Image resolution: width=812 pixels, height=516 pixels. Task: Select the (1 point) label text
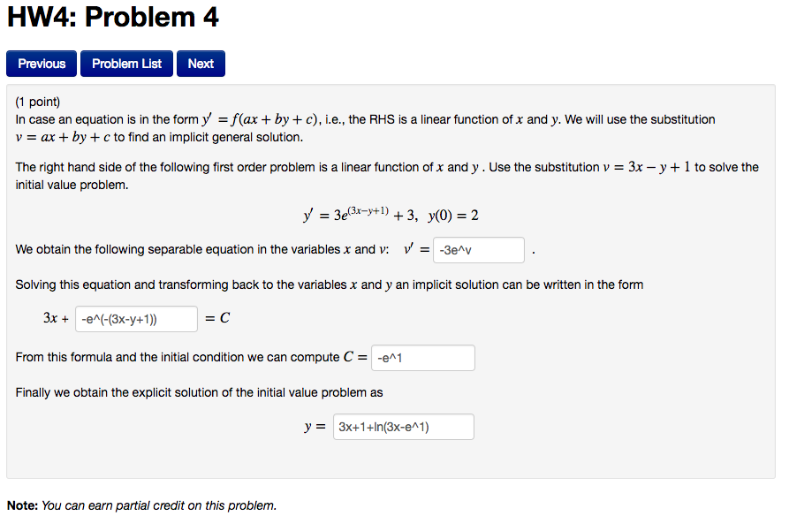[37, 102]
